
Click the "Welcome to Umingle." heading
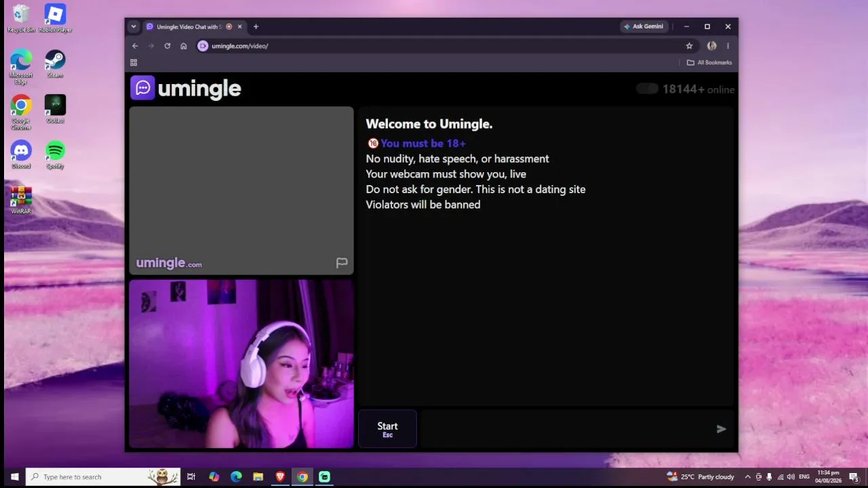coord(429,124)
